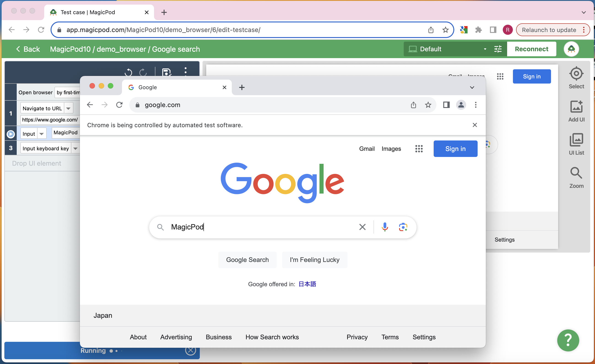Reload the MagicPod test case page
Viewport: 595px width, 364px height.
coord(41,30)
